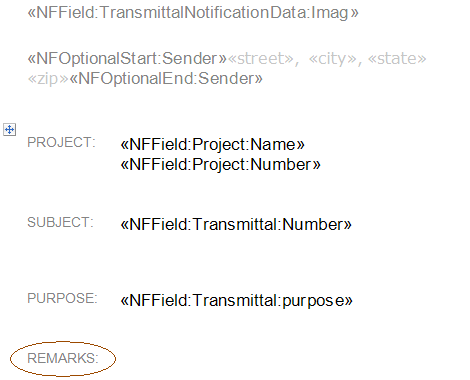Click the orange oval around REMARKS
470x380 pixels.
(x=63, y=359)
